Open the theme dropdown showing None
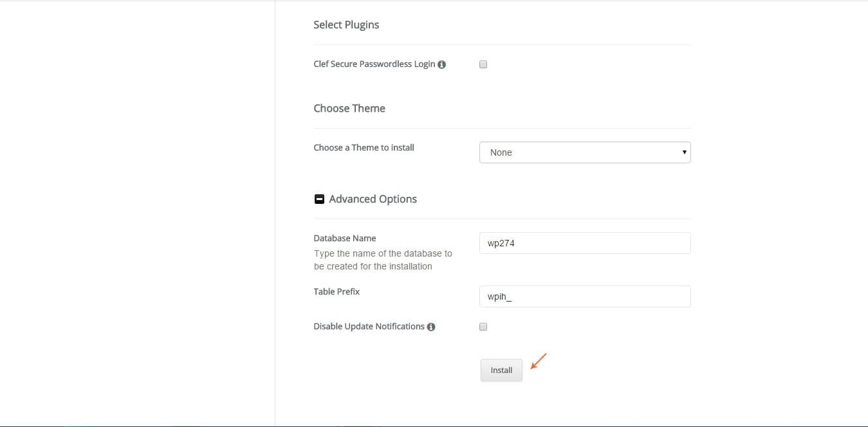The width and height of the screenshot is (868, 427). (x=585, y=152)
